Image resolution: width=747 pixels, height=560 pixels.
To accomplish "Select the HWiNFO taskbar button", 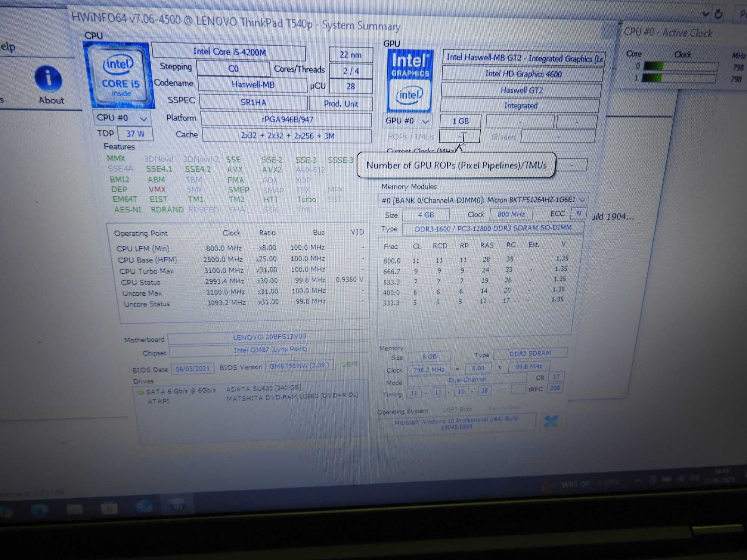I will (x=178, y=505).
